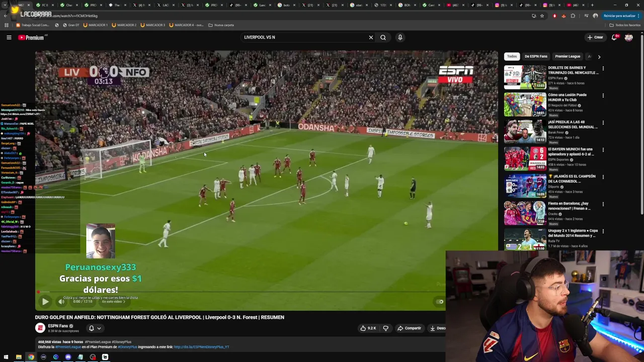This screenshot has height=362, width=644.
Task: Open the video title Duro Golpe en Anfield
Action: [159, 317]
